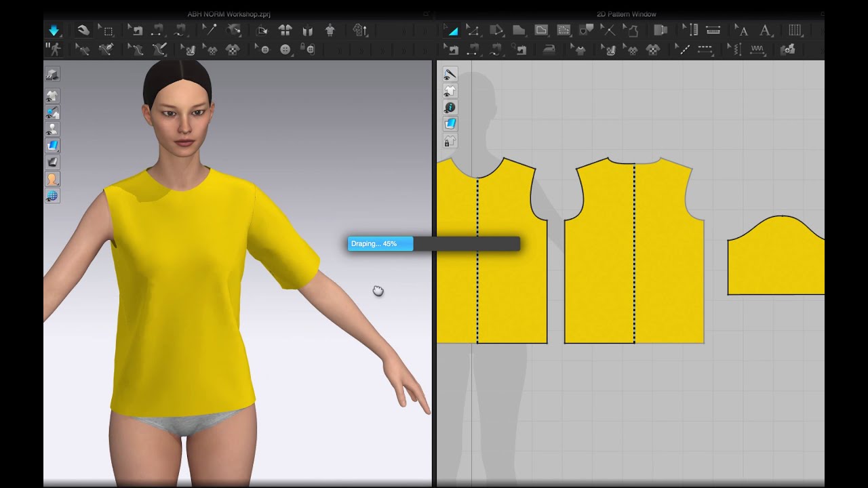This screenshot has height=488, width=868.
Task: Click the Reset 3D Arrangement shirt icon
Action: tap(285, 30)
